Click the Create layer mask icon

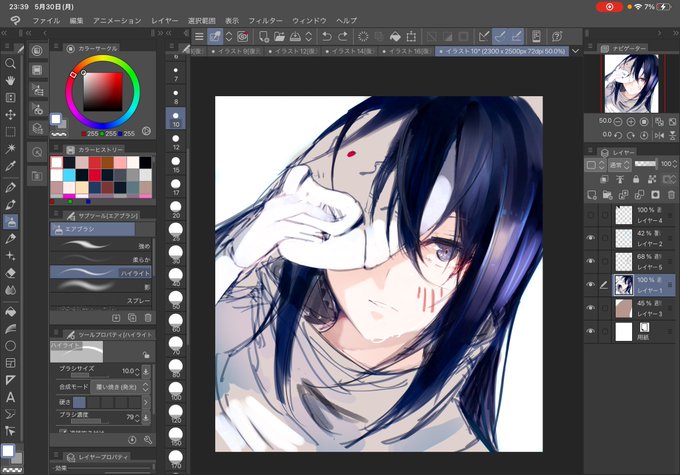[x=655, y=195]
